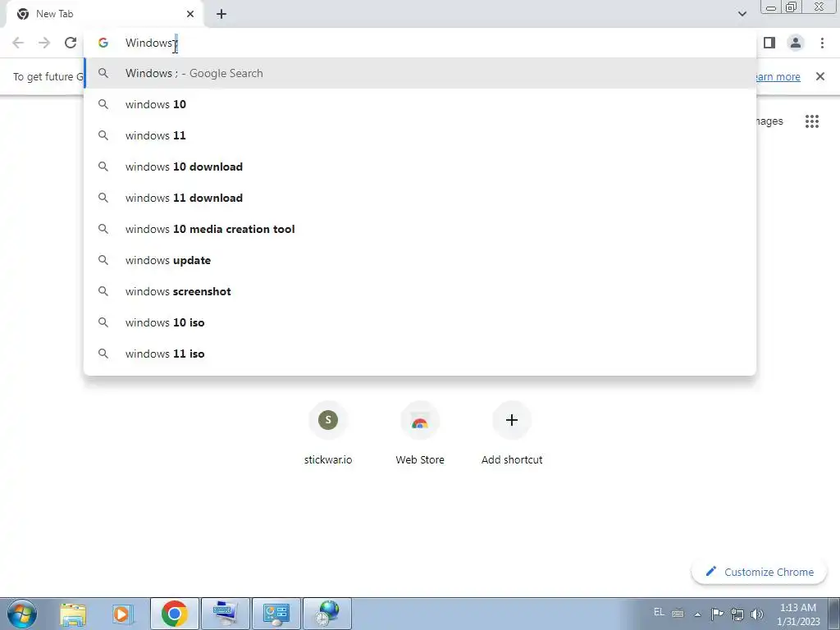This screenshot has height=630, width=840.
Task: Click the browser forward arrow
Action: (x=44, y=43)
